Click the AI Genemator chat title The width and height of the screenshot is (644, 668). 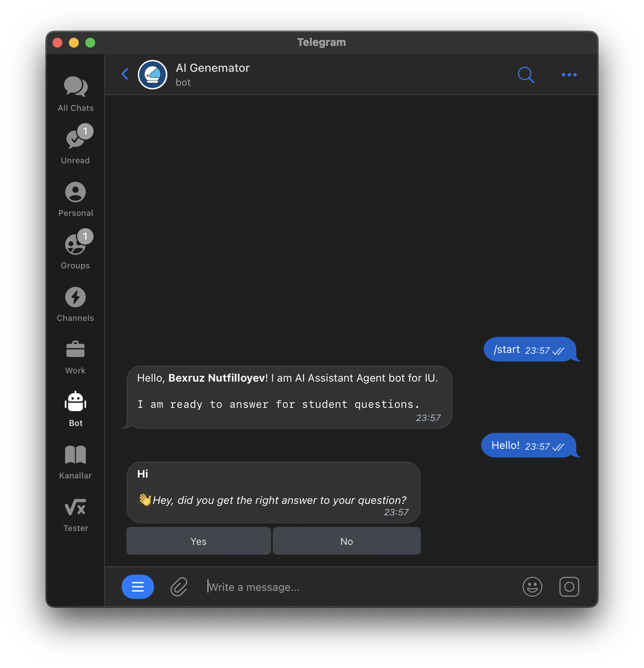212,68
